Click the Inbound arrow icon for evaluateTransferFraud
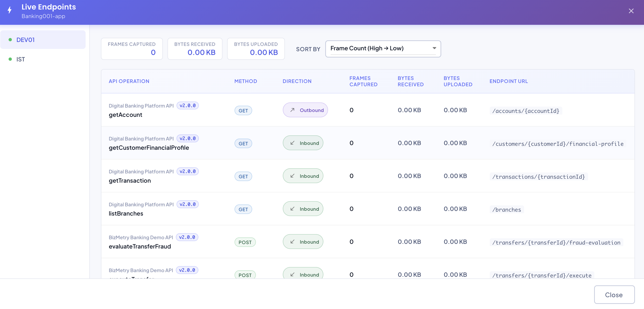The image size is (644, 309). (x=292, y=242)
